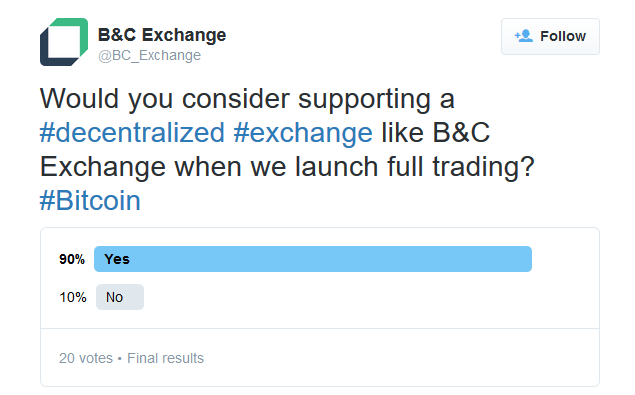Open the #Bitcoin hashtag

[x=90, y=201]
